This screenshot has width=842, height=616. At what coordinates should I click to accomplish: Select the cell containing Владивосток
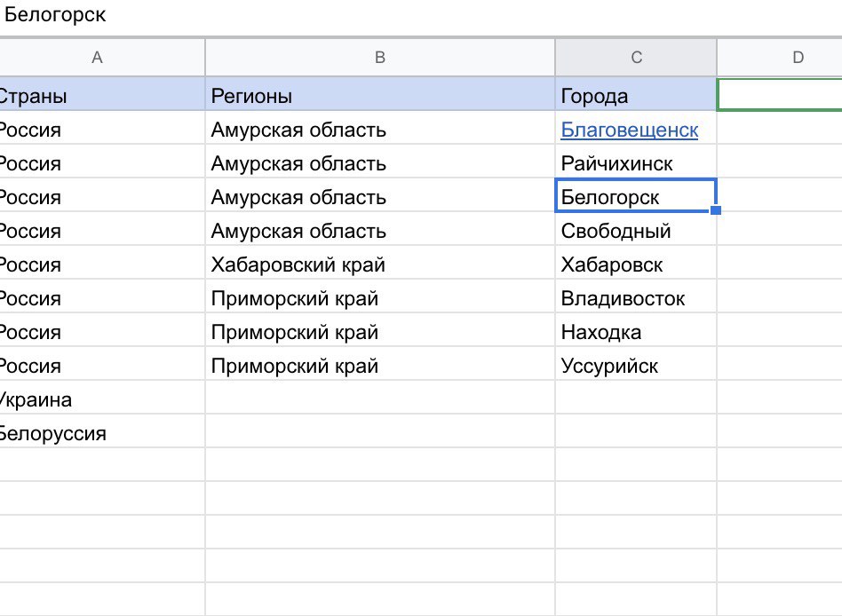pos(636,298)
